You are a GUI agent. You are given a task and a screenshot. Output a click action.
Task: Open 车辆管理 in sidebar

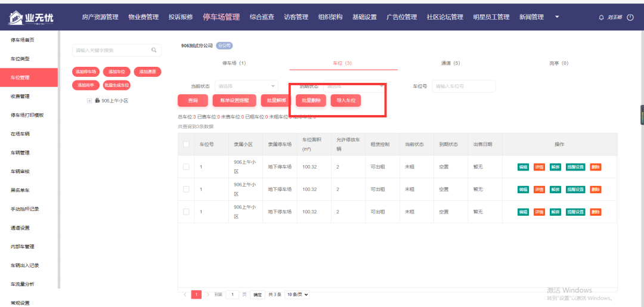(20, 153)
